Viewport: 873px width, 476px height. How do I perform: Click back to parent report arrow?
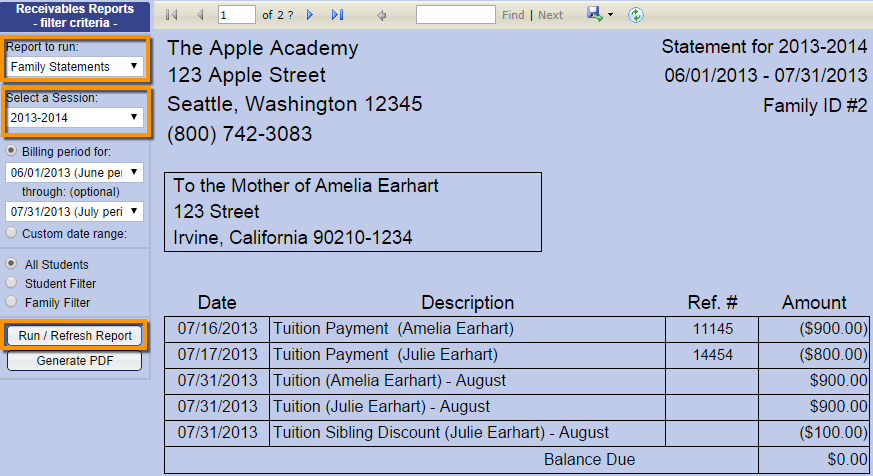381,15
